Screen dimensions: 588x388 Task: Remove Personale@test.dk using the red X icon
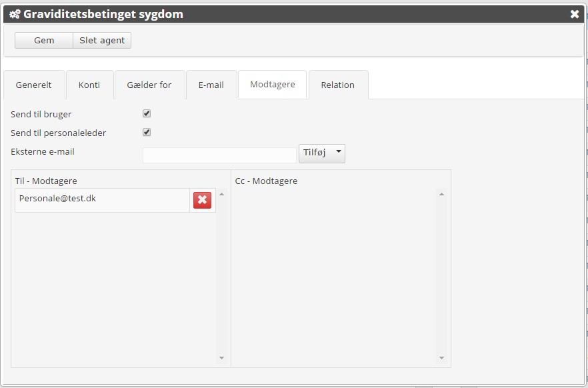[x=202, y=199]
